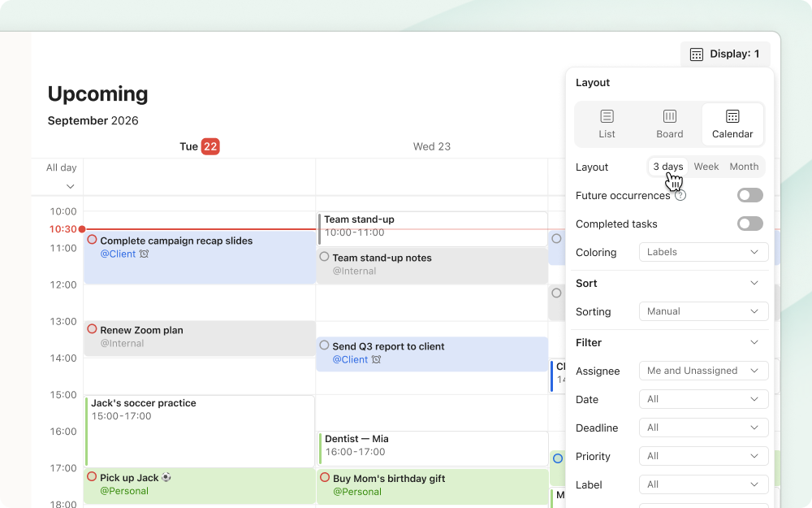Switch to List layout
This screenshot has height=508, width=812.
coord(607,124)
